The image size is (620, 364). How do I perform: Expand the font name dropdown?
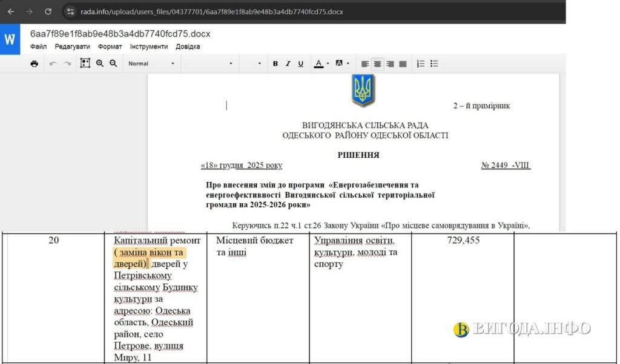[209, 63]
